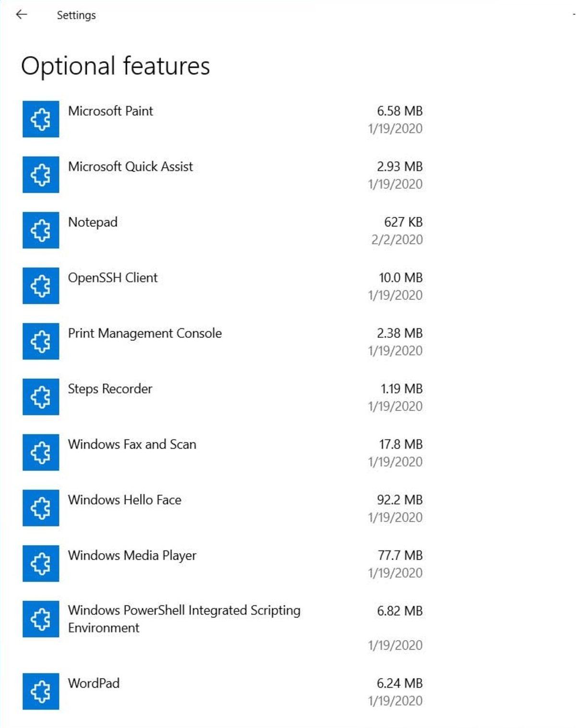
Task: Click the Print Management Console puzzle icon
Action: pos(40,342)
